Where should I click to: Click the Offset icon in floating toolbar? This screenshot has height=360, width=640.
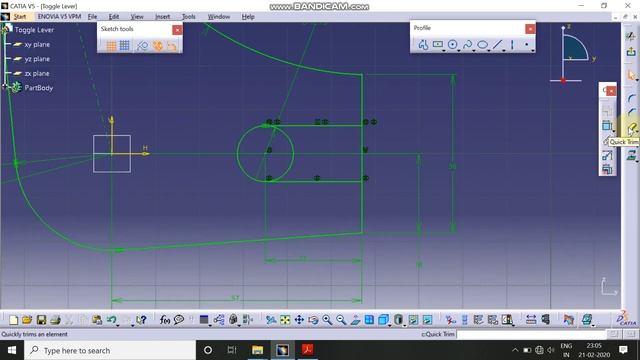tap(607, 169)
